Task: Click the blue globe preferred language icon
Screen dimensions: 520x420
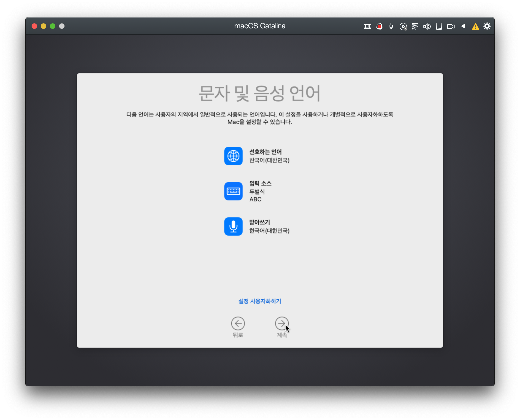Action: (x=233, y=156)
